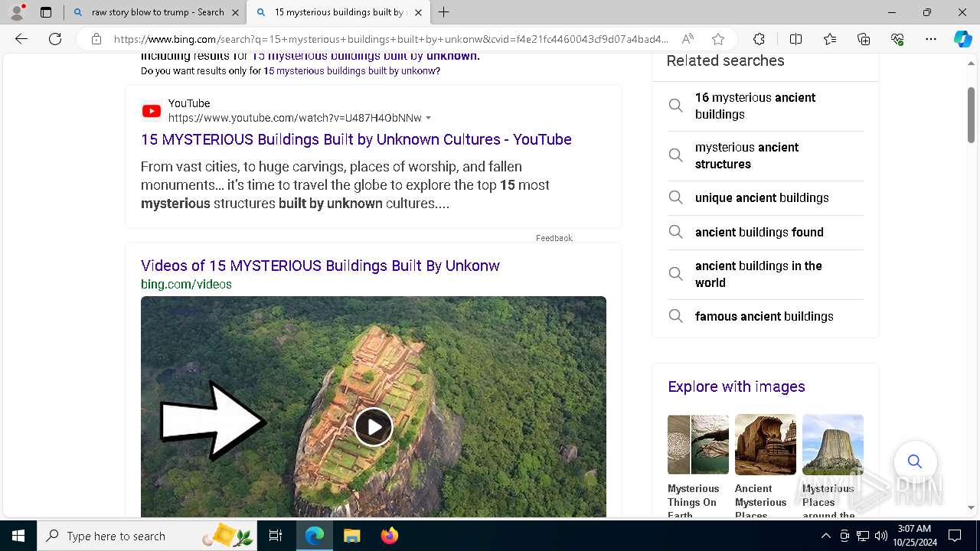
Task: Open Browser essentials icon
Action: pos(897,39)
